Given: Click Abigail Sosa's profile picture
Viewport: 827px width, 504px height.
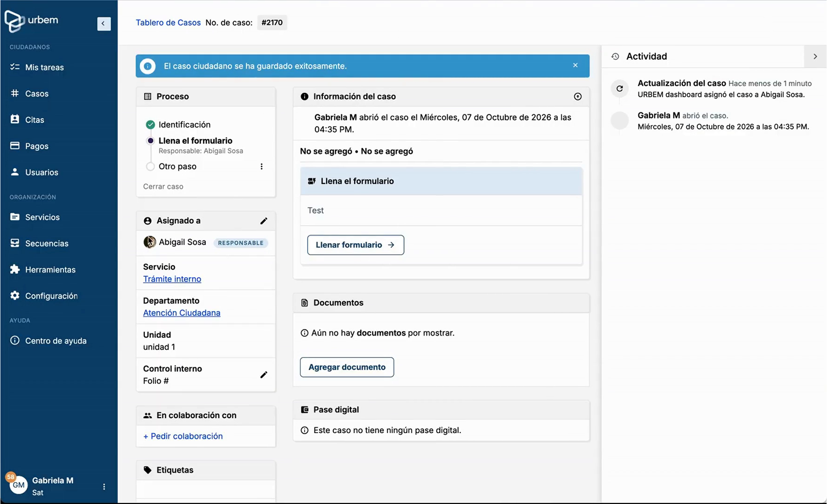Looking at the screenshot, I should (x=149, y=242).
